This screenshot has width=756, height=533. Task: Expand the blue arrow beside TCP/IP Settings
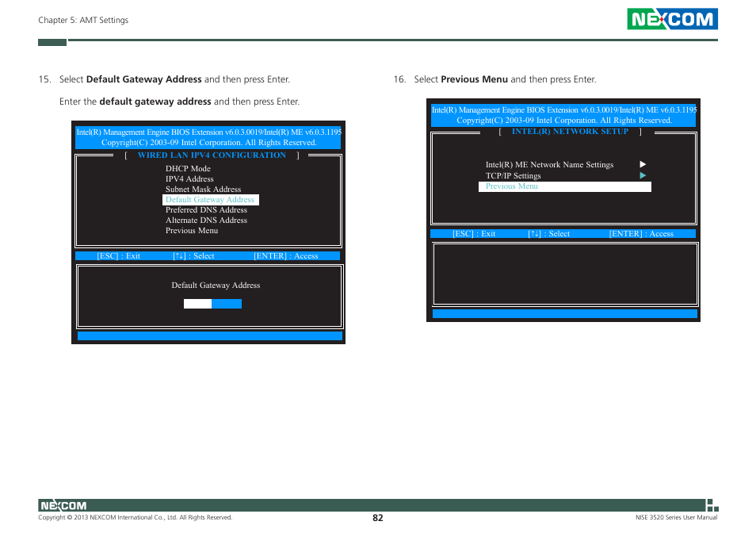[x=643, y=175]
